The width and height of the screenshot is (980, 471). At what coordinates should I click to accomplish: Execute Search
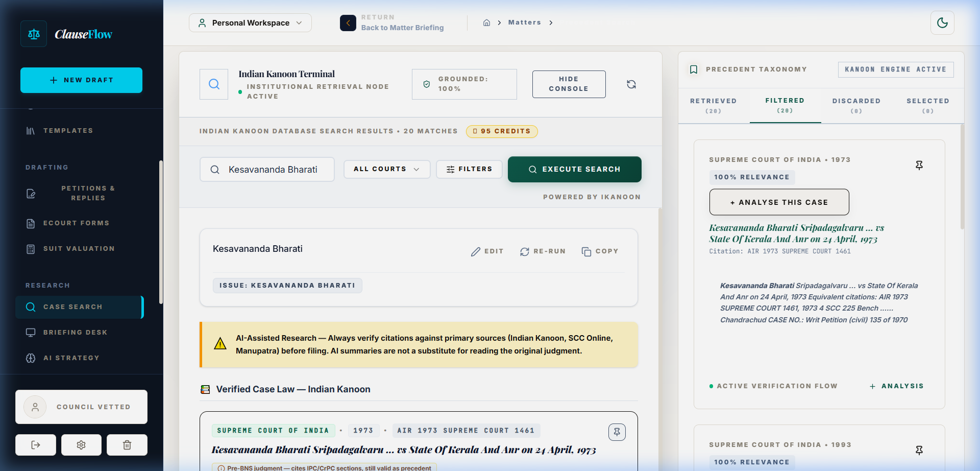coord(575,170)
